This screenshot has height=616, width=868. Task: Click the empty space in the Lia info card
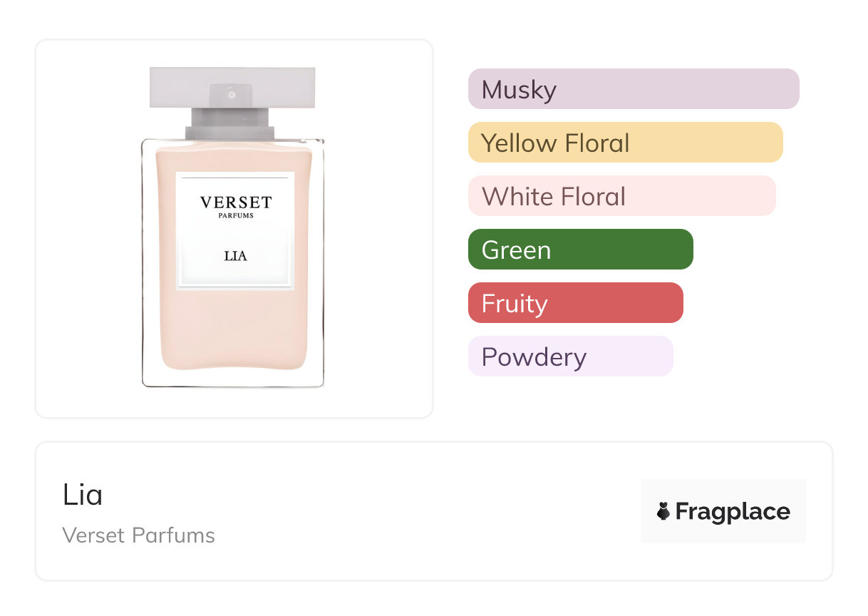tap(428, 511)
